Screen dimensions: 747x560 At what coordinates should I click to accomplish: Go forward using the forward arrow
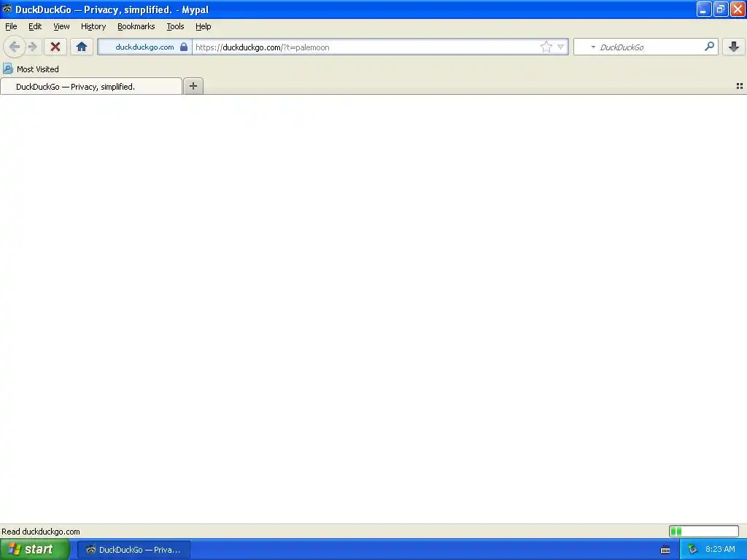(x=32, y=47)
